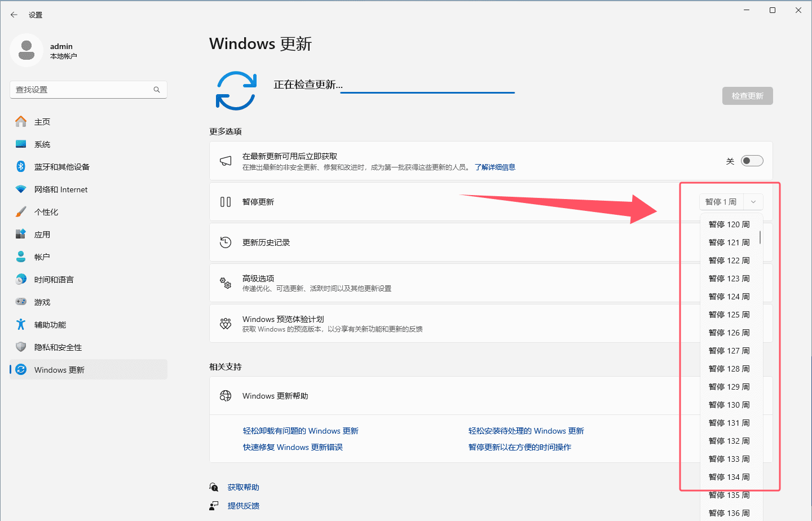Click the 获取帮助 link

244,487
